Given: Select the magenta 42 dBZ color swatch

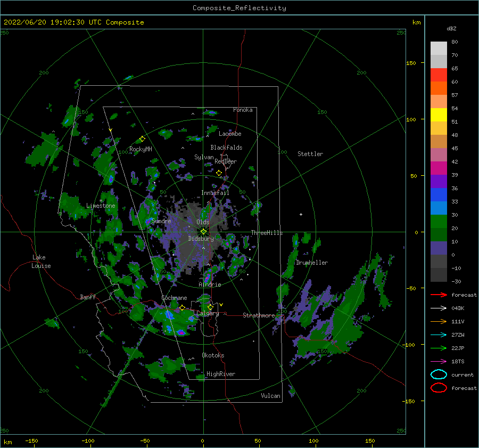Looking at the screenshot, I should pos(439,168).
